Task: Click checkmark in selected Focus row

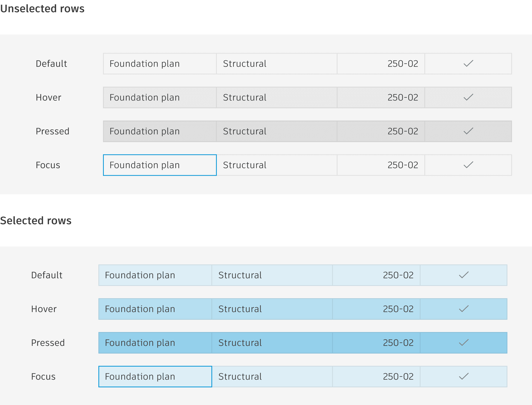Action: tap(464, 376)
